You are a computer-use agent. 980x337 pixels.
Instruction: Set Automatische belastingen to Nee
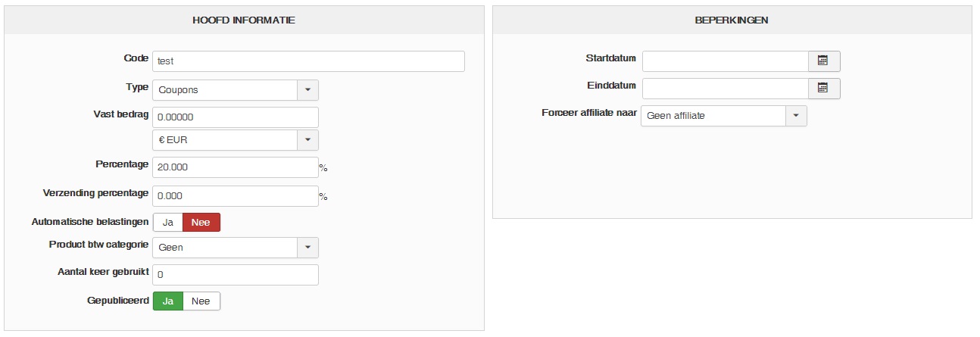click(x=201, y=223)
